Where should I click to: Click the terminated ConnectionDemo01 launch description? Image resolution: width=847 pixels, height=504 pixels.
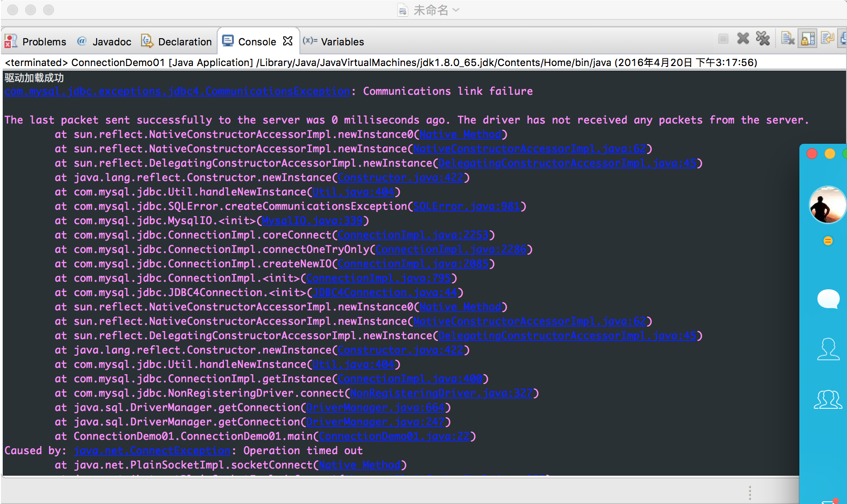coord(381,62)
